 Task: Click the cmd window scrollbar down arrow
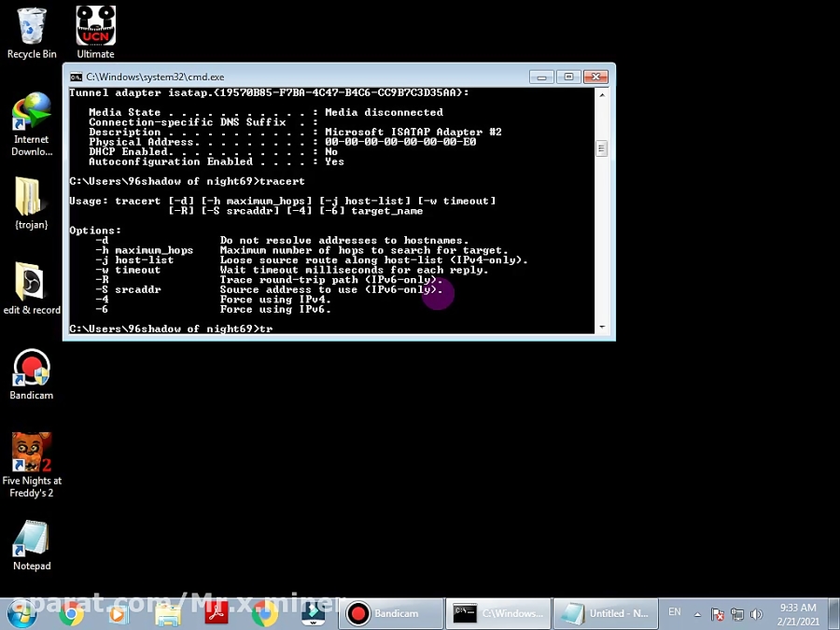coord(602,328)
